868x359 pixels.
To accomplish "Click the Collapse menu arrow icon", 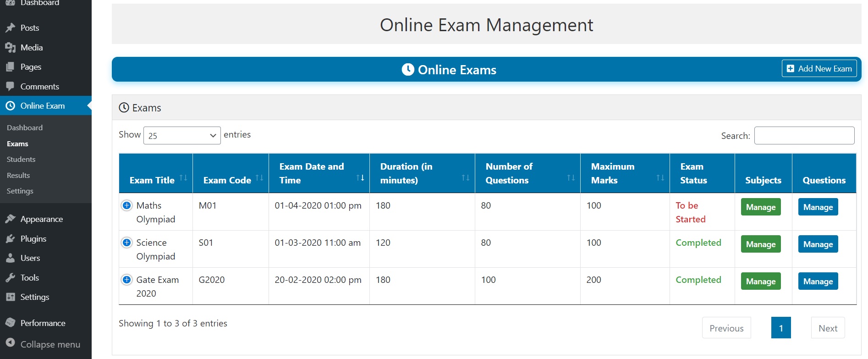I will [10, 343].
